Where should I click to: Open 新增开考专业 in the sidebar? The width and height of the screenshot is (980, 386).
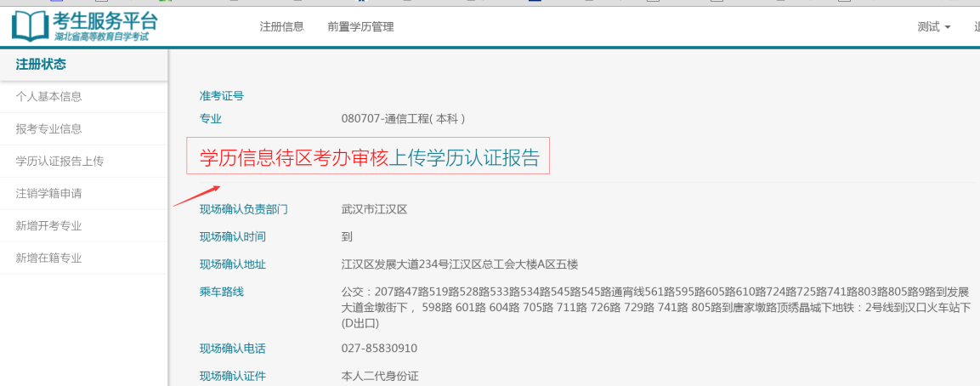point(48,226)
